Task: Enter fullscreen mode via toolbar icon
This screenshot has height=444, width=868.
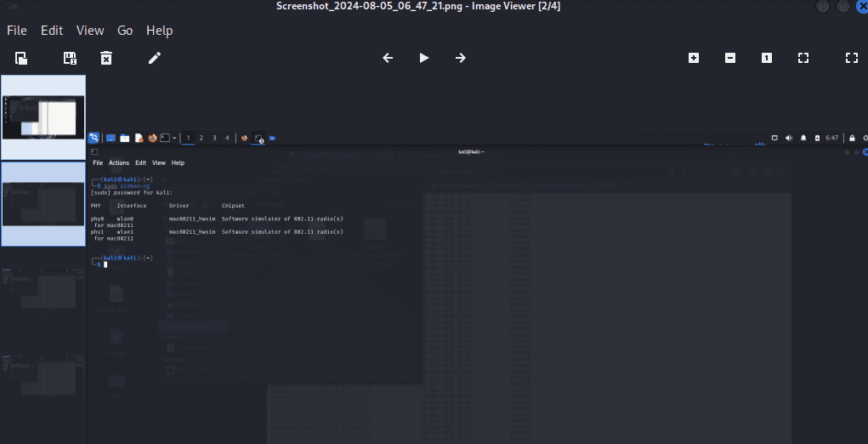Action: (851, 58)
